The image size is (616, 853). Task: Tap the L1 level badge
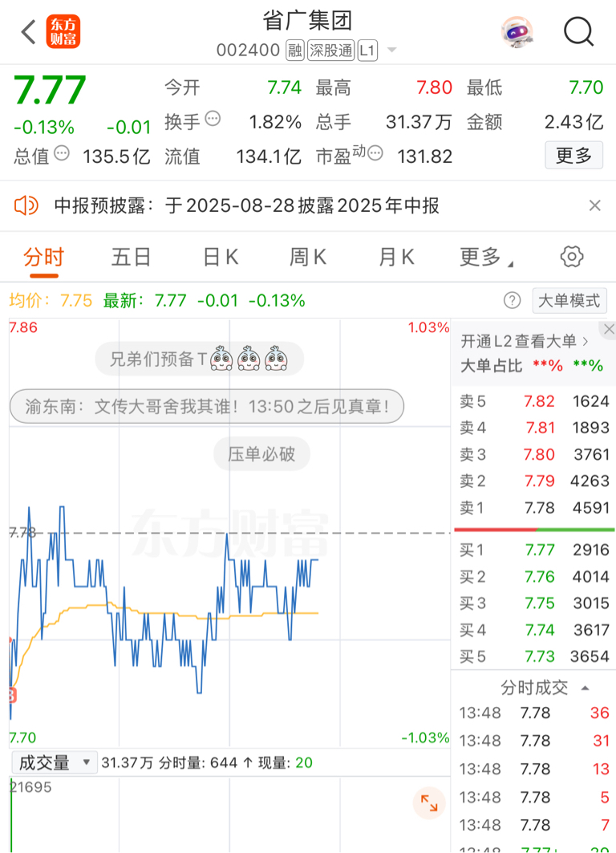[x=367, y=51]
